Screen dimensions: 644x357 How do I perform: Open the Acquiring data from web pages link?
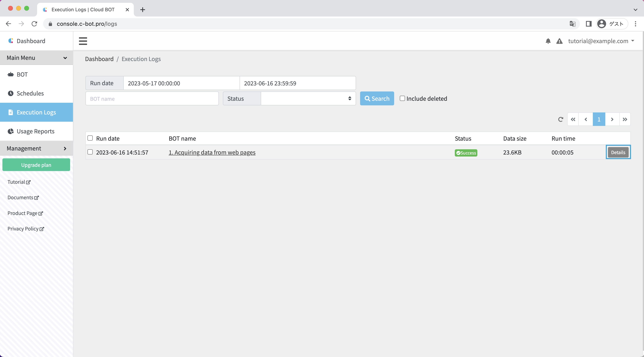click(x=212, y=152)
